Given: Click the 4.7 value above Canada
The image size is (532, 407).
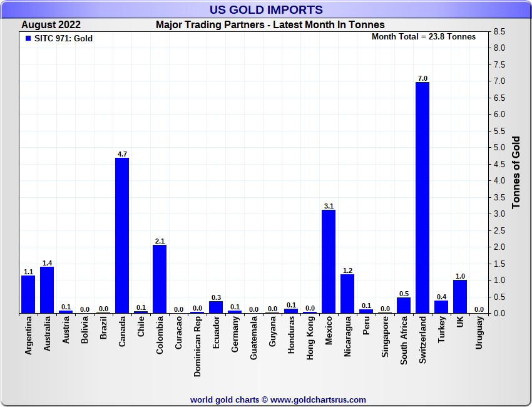Looking at the screenshot, I should coord(122,154).
